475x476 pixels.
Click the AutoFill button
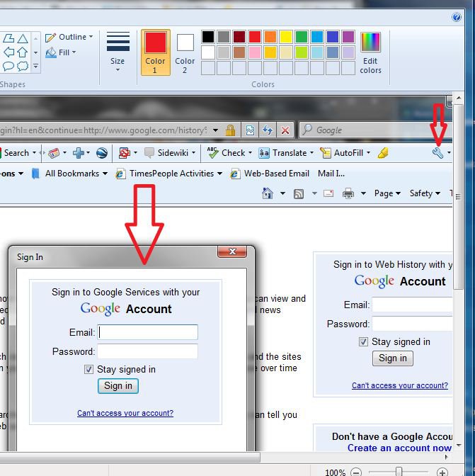[x=345, y=153]
